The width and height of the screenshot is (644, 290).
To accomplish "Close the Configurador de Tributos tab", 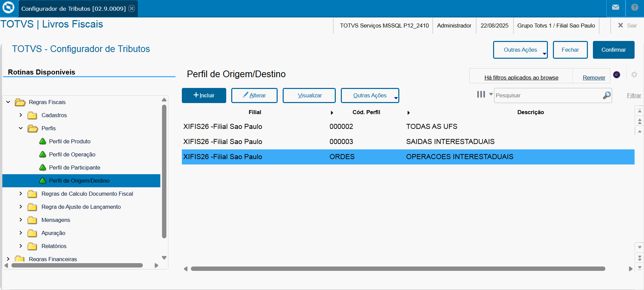I will click(132, 8).
